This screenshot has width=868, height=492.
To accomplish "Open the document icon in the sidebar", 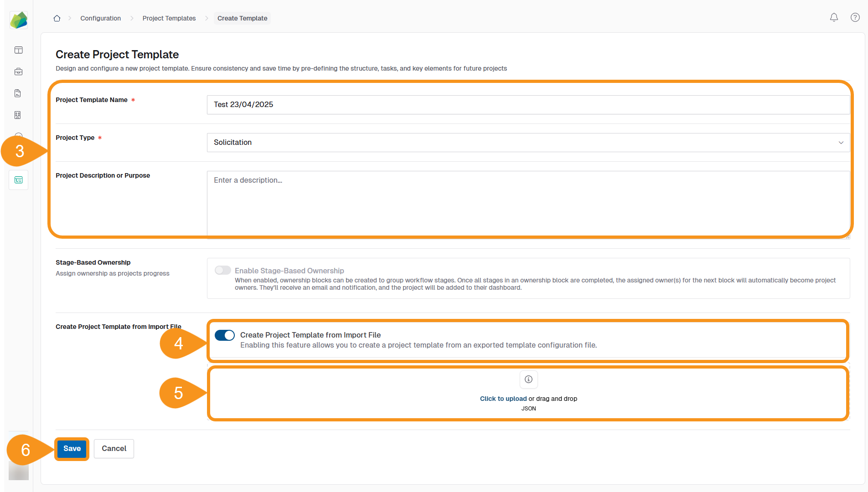I will [x=17, y=93].
